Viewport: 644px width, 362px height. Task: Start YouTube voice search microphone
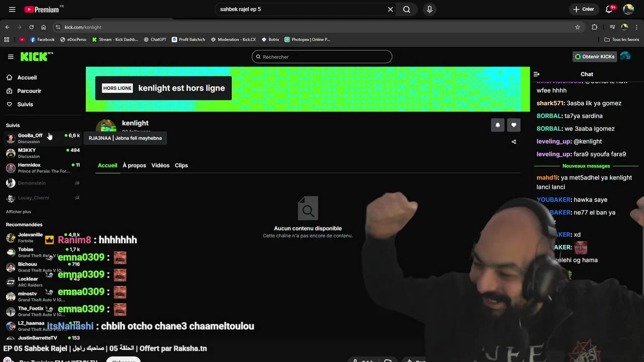429,9
